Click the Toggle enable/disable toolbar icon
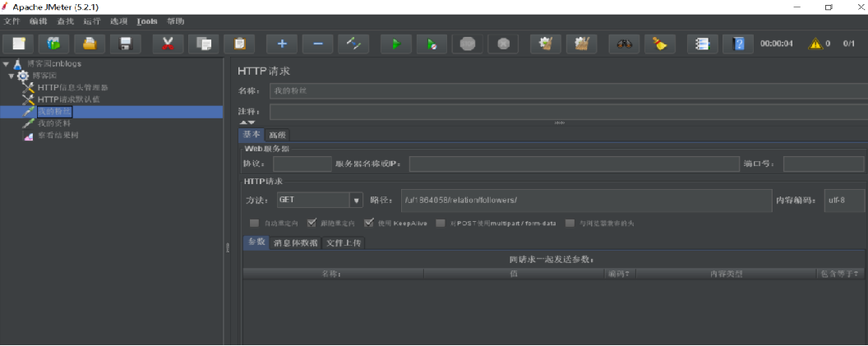The width and height of the screenshot is (868, 346). coord(353,44)
